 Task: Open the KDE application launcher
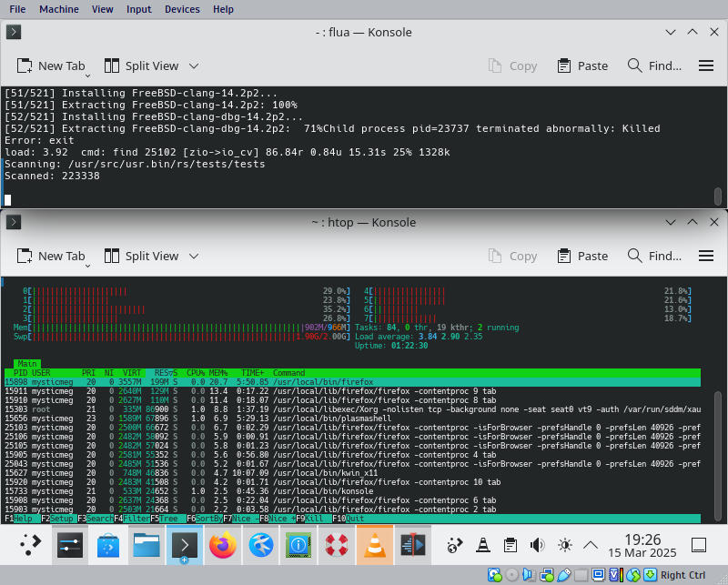point(32,546)
